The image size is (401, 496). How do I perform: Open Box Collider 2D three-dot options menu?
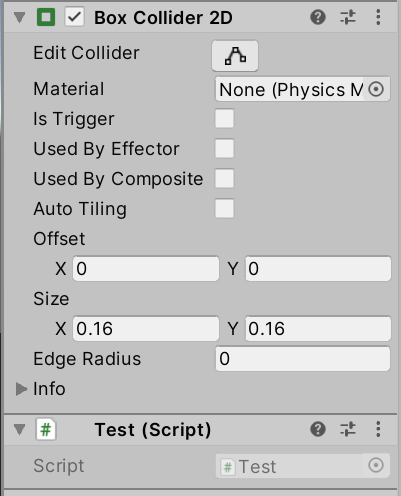pos(378,17)
